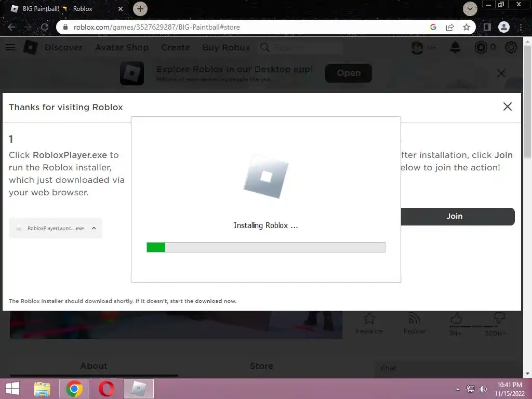Image resolution: width=532 pixels, height=399 pixels.
Task: Click the Roblox logo in the installer window
Action: [x=265, y=176]
